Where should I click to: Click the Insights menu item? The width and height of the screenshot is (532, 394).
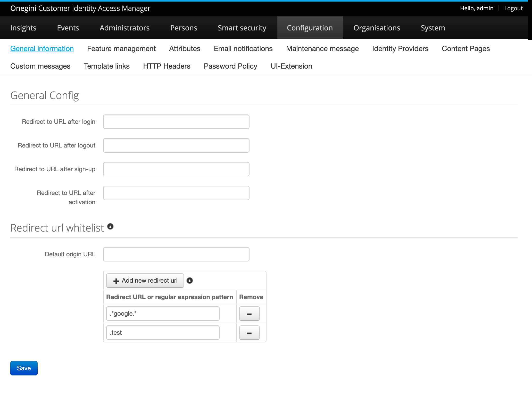click(23, 27)
